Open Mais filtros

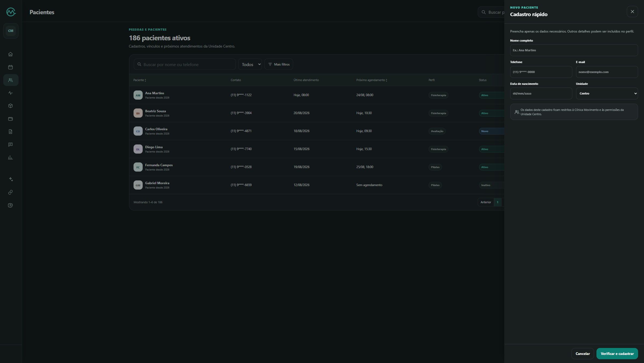click(x=279, y=64)
